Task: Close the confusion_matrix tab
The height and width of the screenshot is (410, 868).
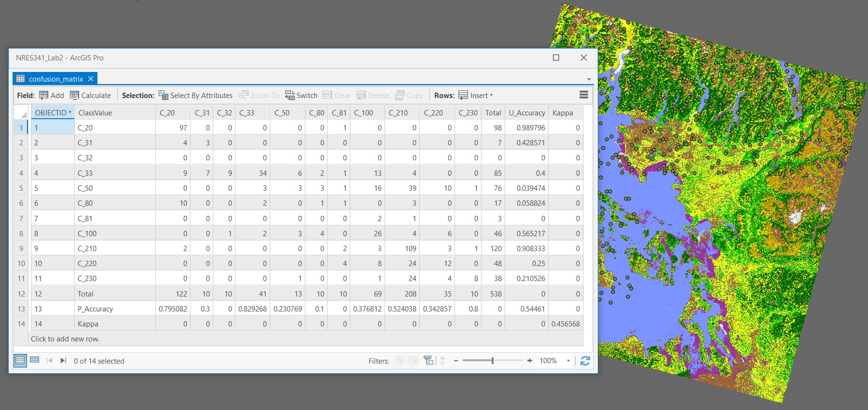Action: [x=91, y=79]
